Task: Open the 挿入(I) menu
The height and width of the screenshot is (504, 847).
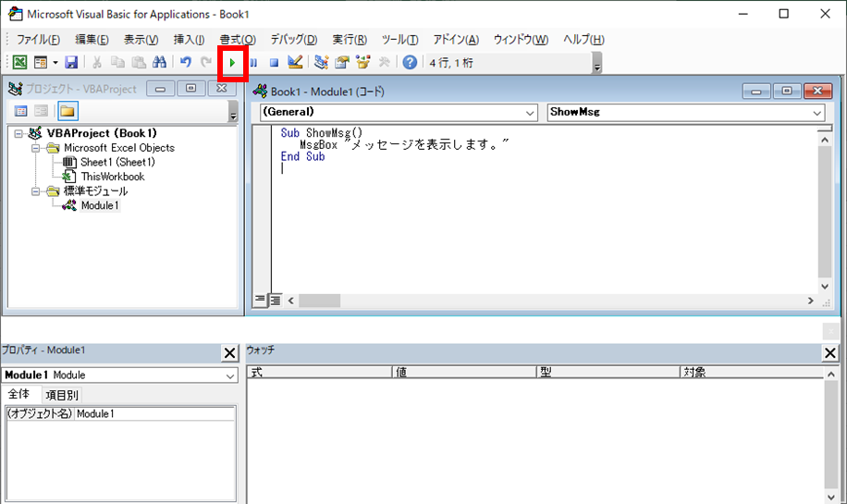Action: click(x=189, y=40)
